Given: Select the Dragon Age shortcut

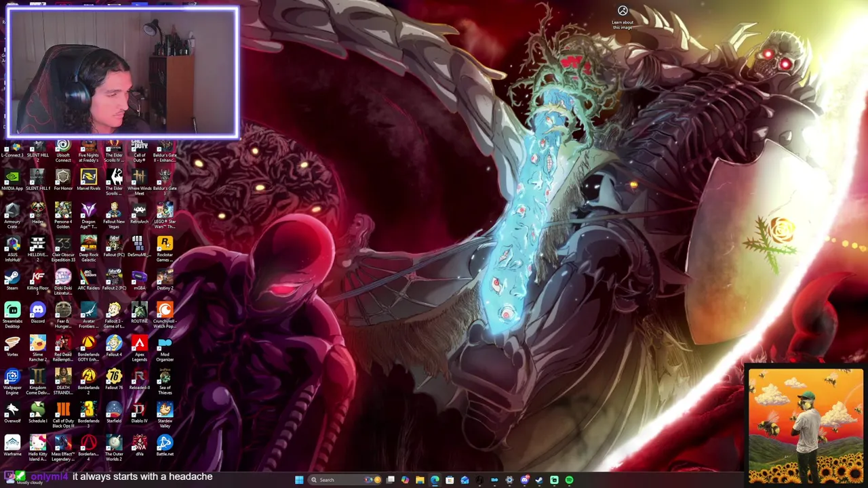Looking at the screenshot, I should pos(88,216).
